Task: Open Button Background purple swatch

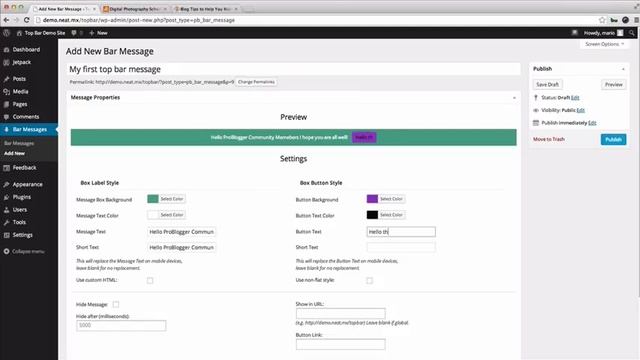Action: click(x=372, y=199)
